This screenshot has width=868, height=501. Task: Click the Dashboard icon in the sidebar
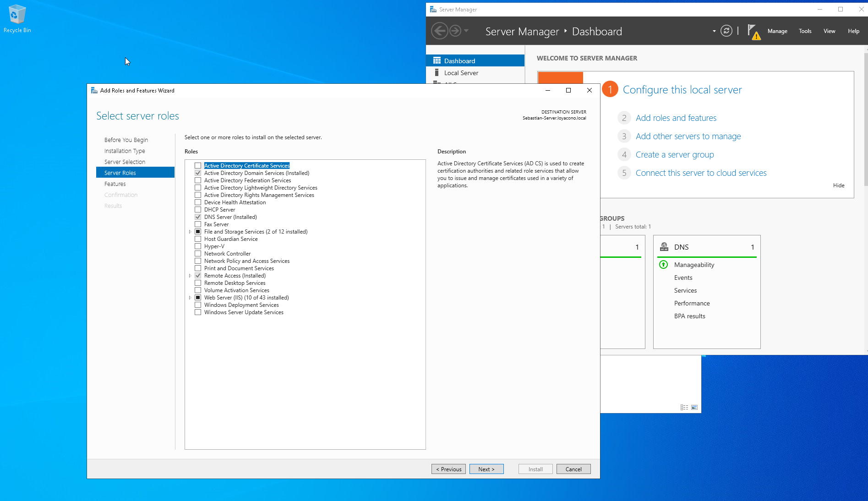(437, 60)
